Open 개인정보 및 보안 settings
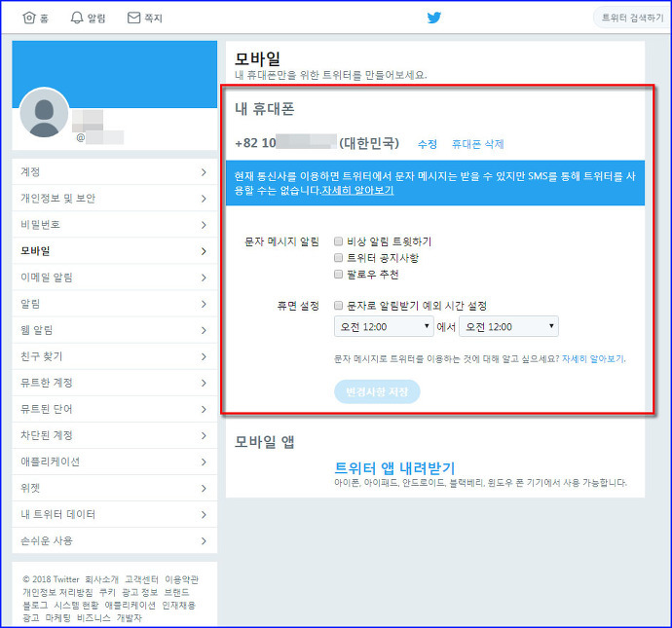Image resolution: width=672 pixels, height=628 pixels. pyautogui.click(x=114, y=199)
